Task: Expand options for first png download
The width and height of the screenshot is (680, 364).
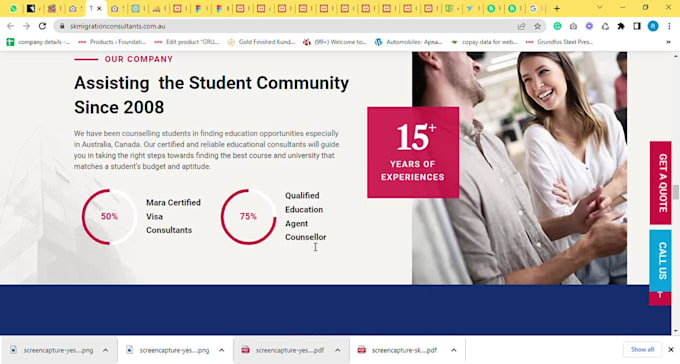Action: pos(106,350)
